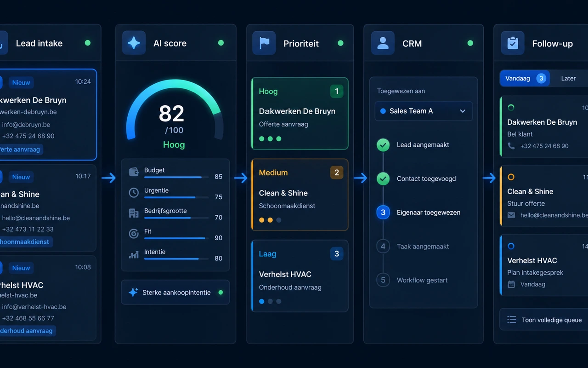Open the Hoog priority card Dakwerken De Bruyn
Screen dimensions: 588x368
click(x=300, y=114)
